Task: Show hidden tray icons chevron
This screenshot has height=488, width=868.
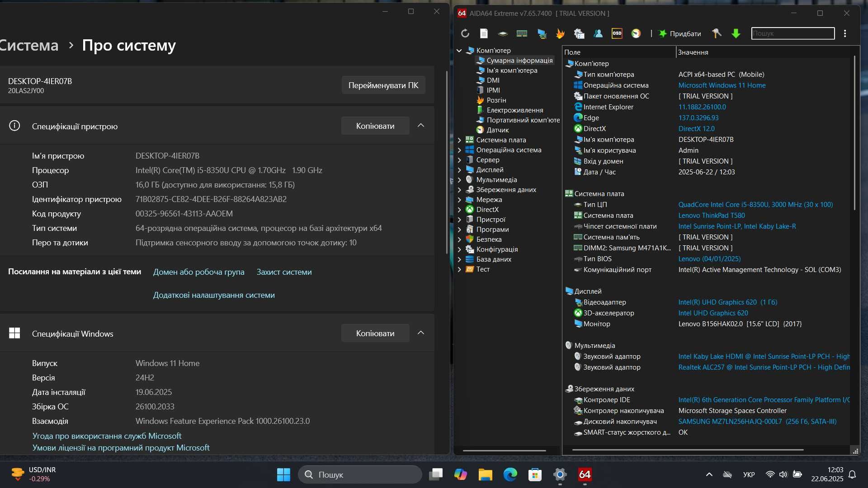Action: point(709,474)
